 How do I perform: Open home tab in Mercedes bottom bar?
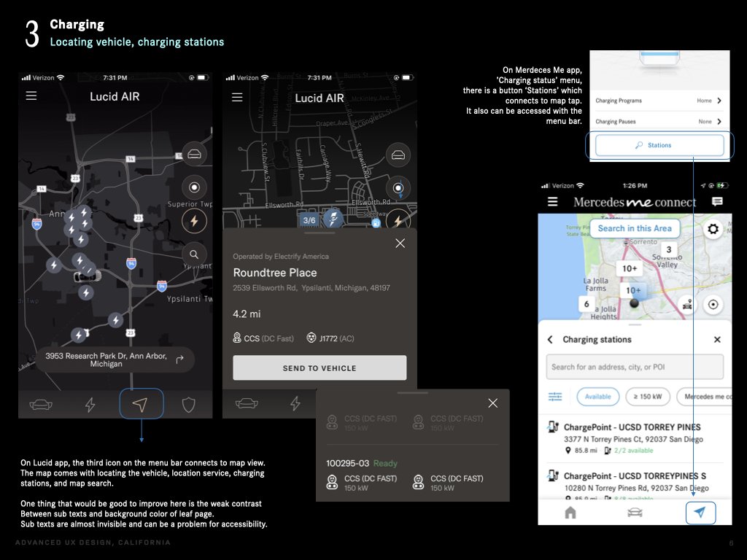point(570,513)
